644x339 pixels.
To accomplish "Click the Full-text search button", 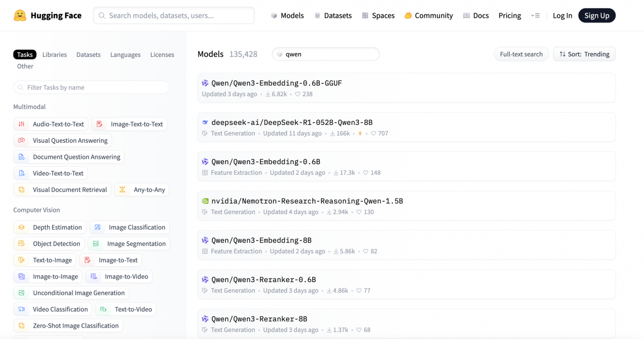I will pos(521,54).
